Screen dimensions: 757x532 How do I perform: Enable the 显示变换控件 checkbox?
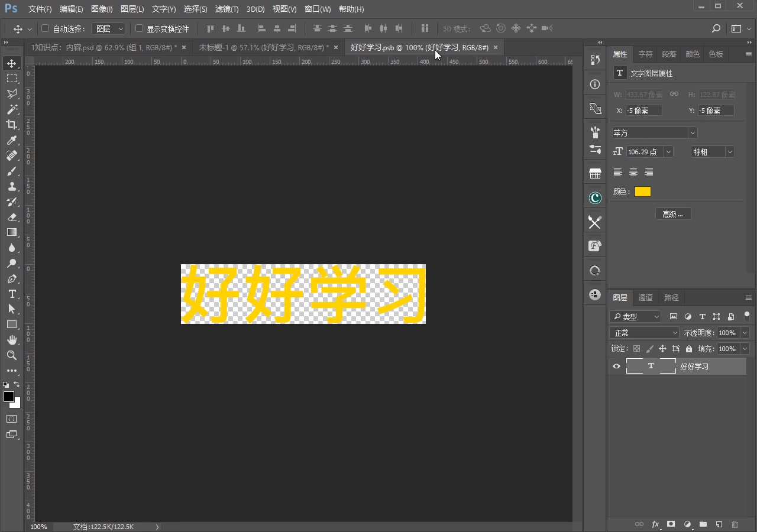(x=139, y=28)
